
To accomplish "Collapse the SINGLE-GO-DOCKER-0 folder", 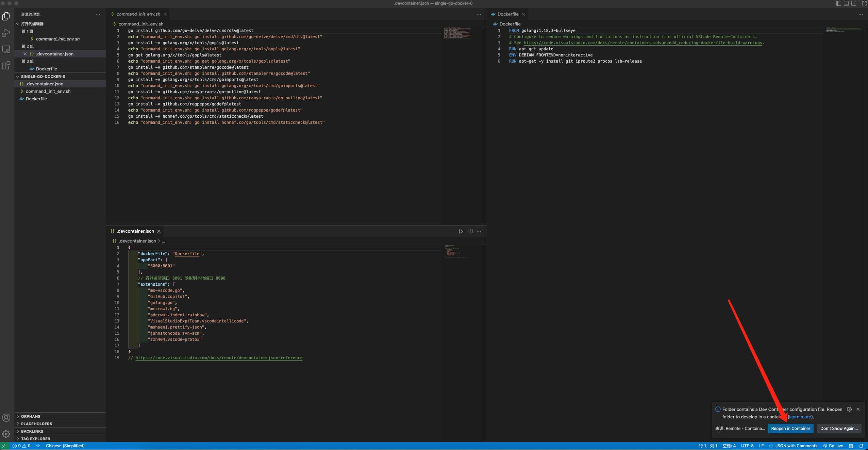I will [43, 76].
